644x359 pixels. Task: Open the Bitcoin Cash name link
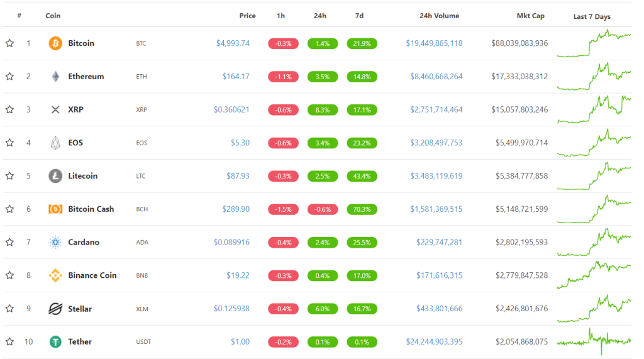tap(91, 209)
